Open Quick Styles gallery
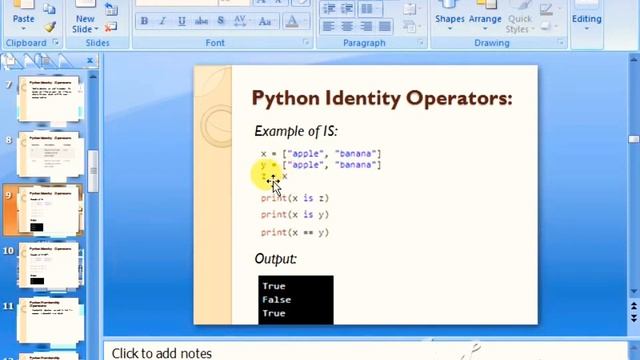 click(519, 17)
